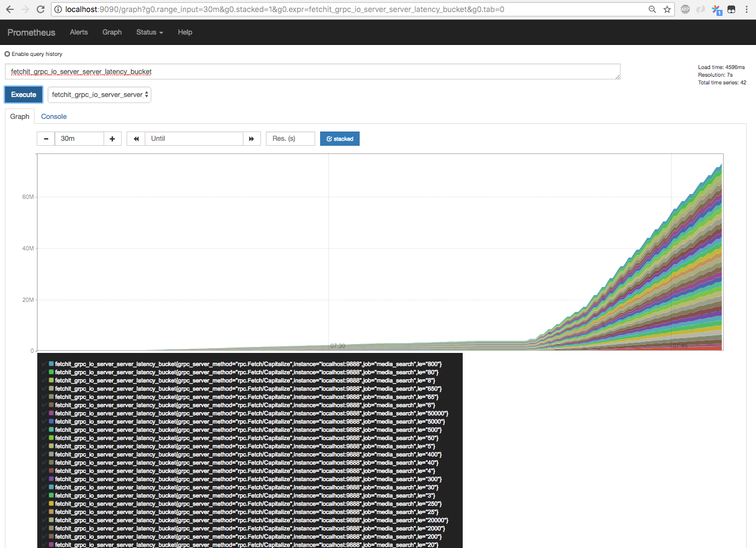Image resolution: width=756 pixels, height=548 pixels.
Task: Open the metric selector dropdown
Action: [99, 95]
